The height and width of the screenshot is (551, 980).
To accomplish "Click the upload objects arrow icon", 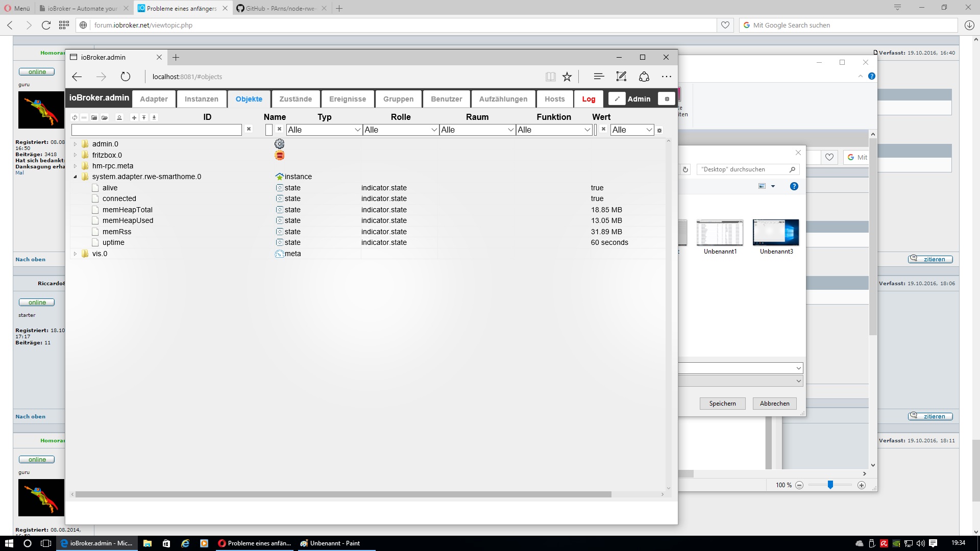I will 144,117.
